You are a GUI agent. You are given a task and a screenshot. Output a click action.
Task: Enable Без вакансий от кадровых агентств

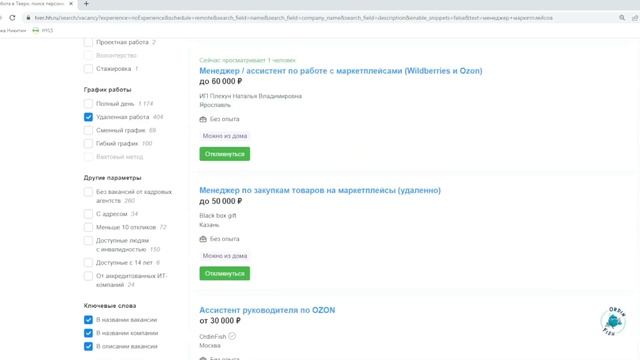(88, 192)
